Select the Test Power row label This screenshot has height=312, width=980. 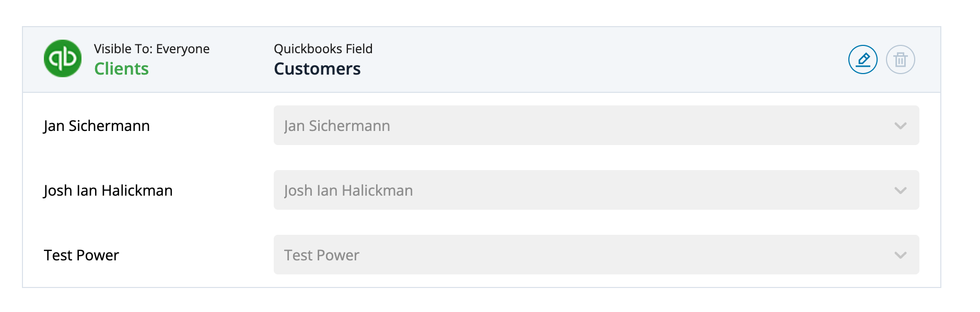pyautogui.click(x=81, y=255)
